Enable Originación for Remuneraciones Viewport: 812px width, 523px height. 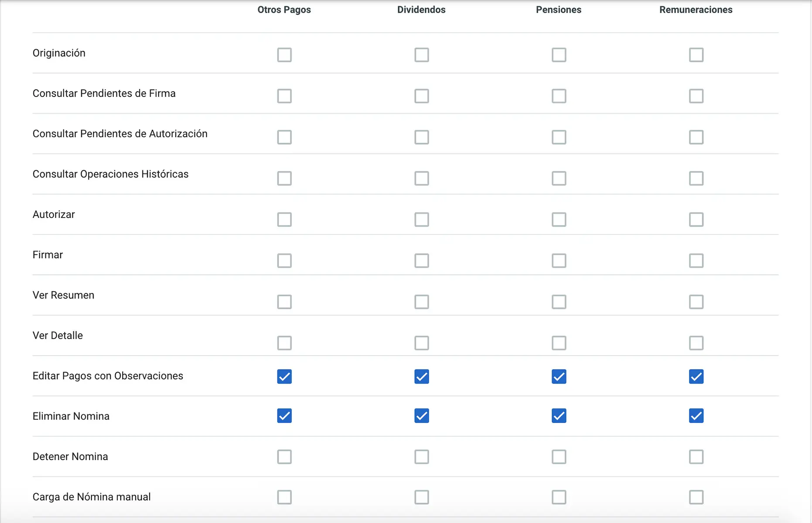[696, 55]
